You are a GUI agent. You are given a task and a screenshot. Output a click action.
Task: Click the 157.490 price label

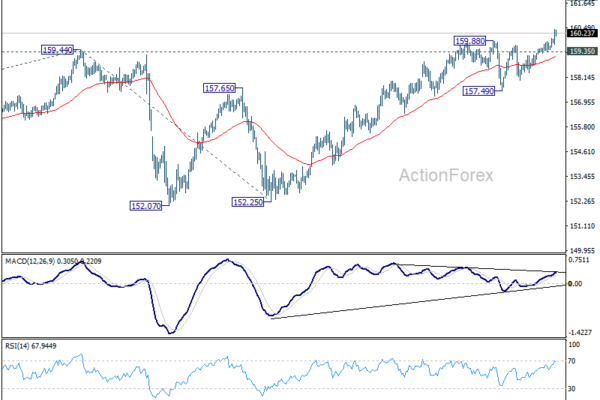pyautogui.click(x=479, y=91)
